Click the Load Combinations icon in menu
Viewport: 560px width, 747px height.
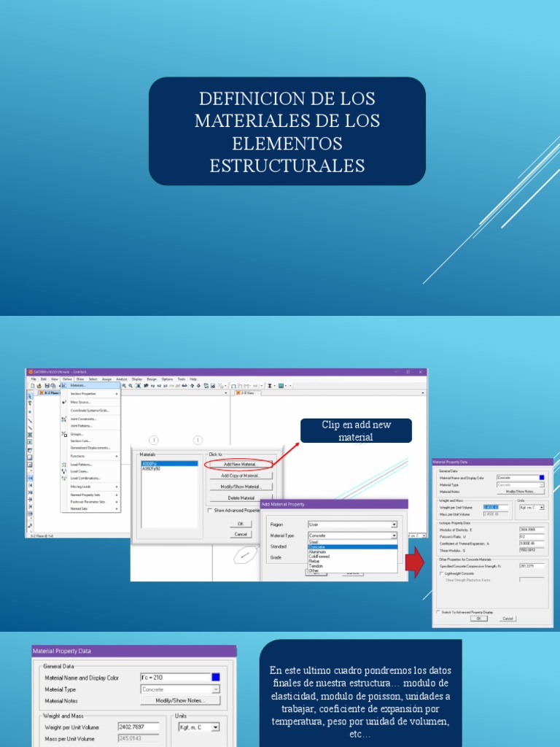[64, 479]
